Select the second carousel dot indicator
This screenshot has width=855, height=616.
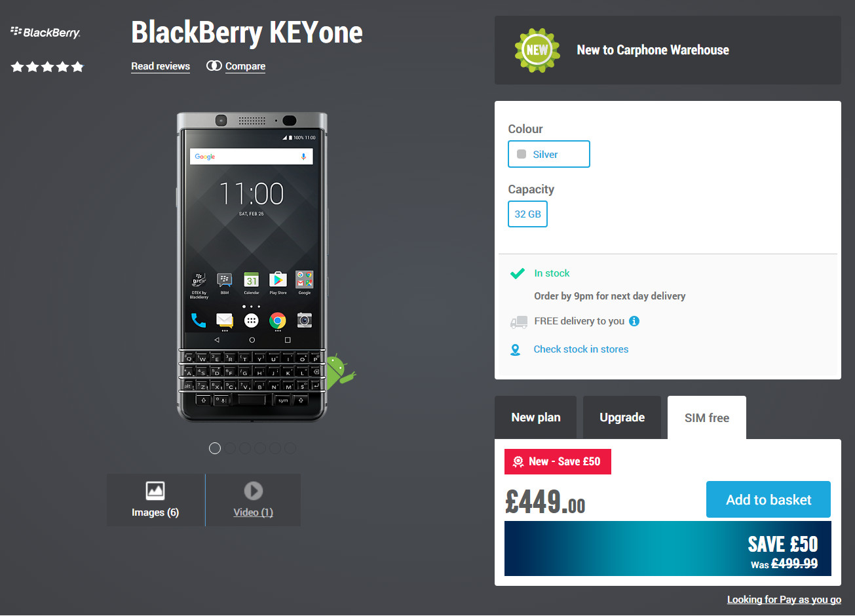230,448
